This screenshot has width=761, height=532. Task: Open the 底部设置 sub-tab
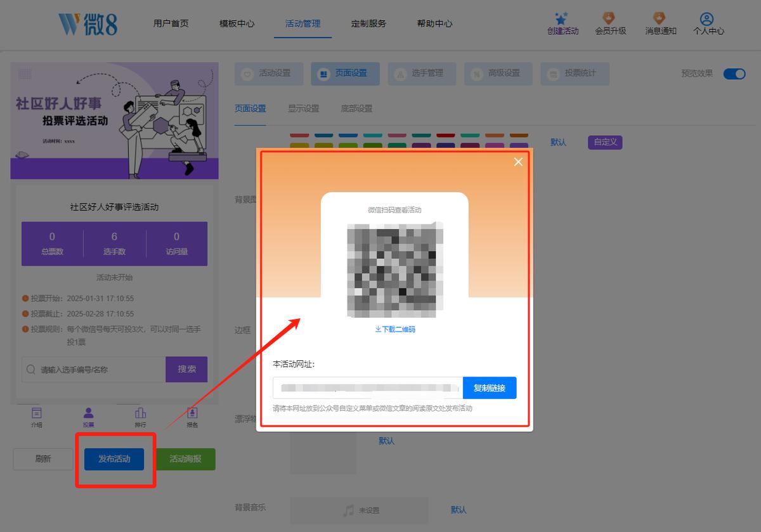[x=357, y=108]
